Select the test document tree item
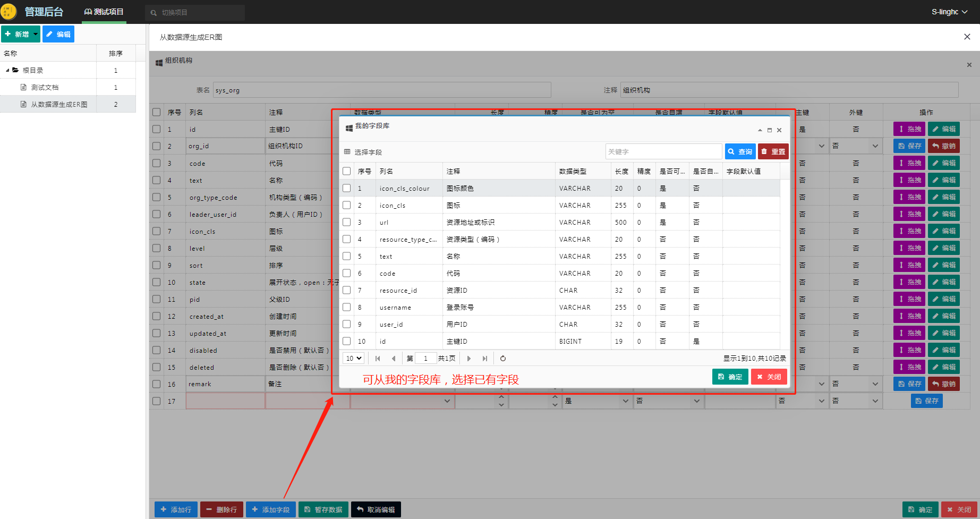This screenshot has width=980, height=519. (x=45, y=88)
